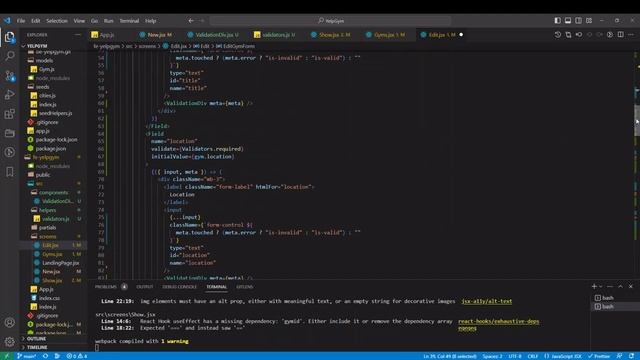Screen dimensions: 640x360
Task: Collapse the models folder
Action: click(x=44, y=60)
